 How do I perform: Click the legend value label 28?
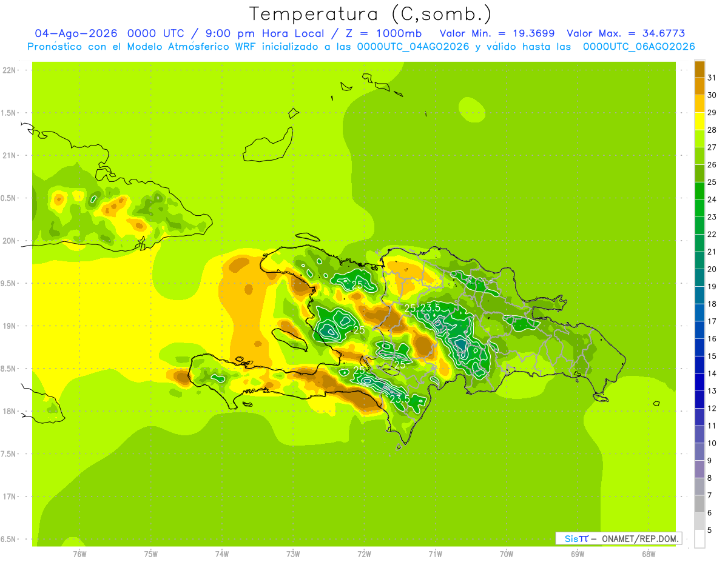click(x=712, y=130)
